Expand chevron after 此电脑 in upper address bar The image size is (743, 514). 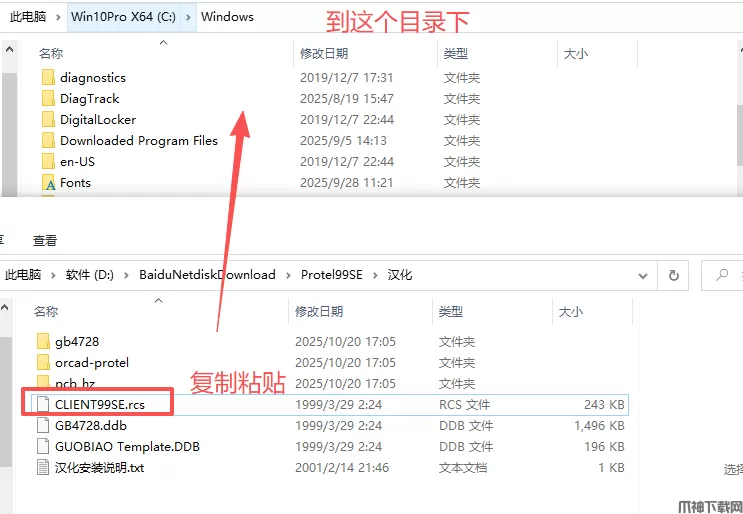(x=58, y=18)
